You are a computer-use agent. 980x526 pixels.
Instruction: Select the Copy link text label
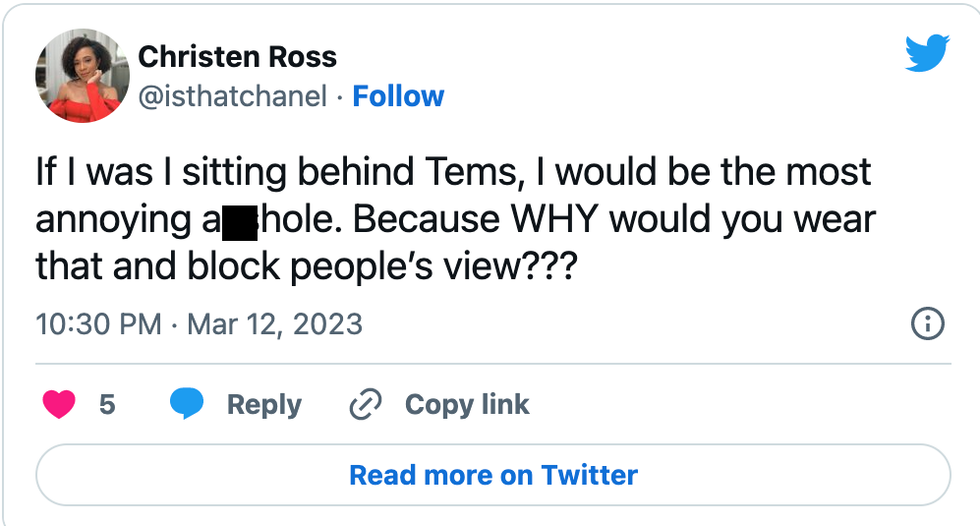tap(467, 404)
